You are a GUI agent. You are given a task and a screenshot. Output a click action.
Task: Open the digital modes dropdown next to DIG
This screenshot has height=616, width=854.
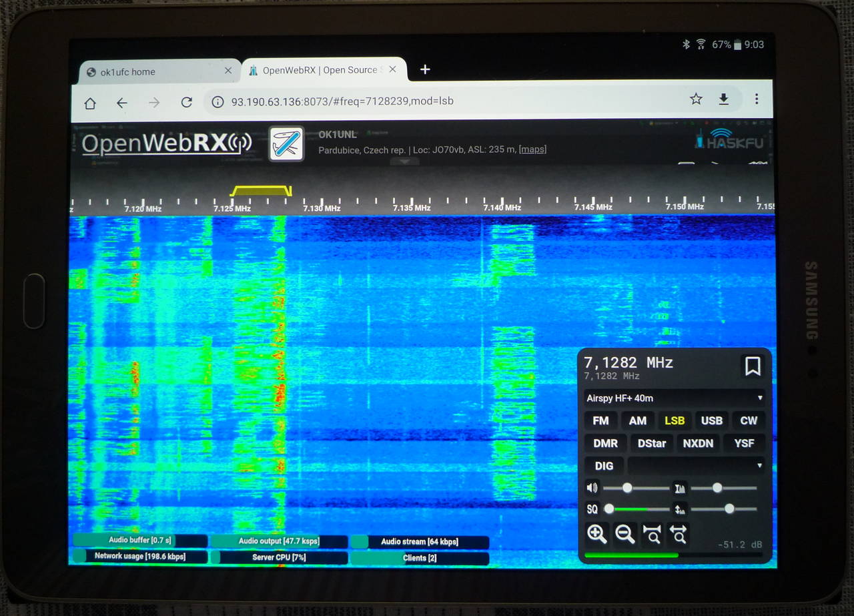696,465
